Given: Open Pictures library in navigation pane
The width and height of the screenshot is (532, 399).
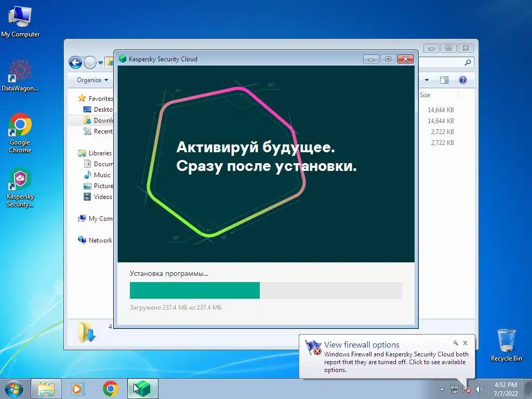Looking at the screenshot, I should click(98, 186).
